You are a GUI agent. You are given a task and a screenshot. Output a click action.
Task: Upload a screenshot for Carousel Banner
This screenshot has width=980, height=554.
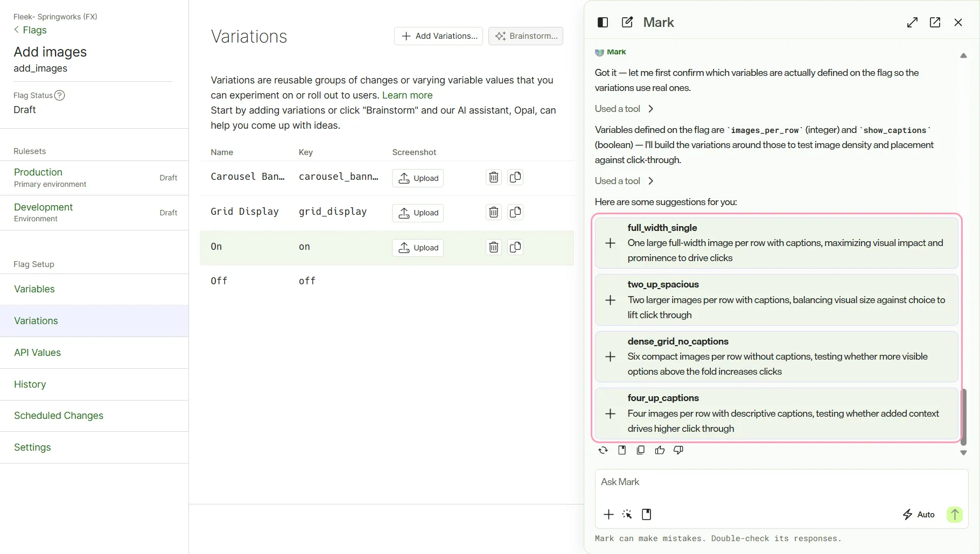coord(418,178)
